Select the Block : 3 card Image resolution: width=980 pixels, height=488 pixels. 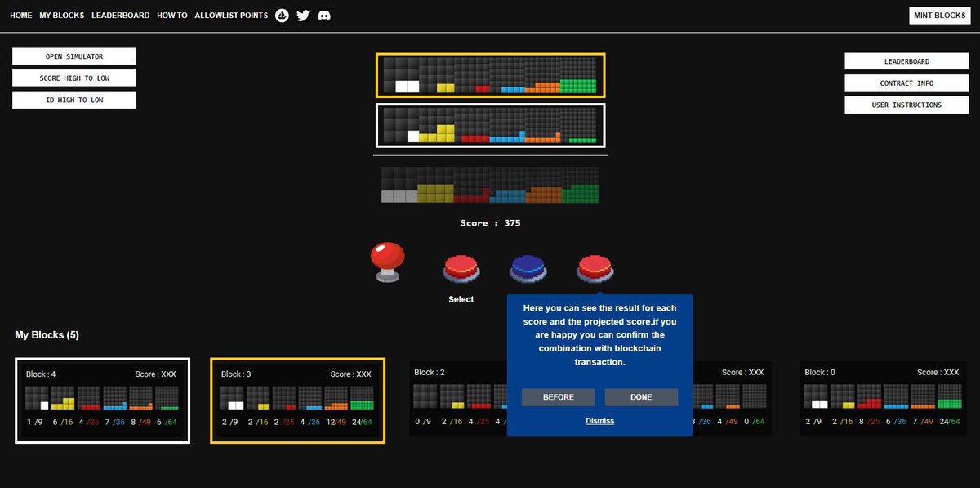(x=298, y=401)
